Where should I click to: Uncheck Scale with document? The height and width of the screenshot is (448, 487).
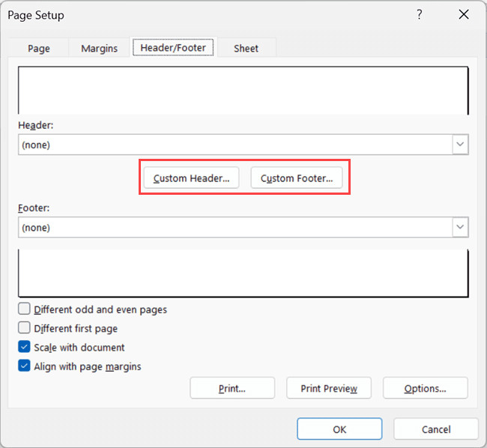point(25,348)
